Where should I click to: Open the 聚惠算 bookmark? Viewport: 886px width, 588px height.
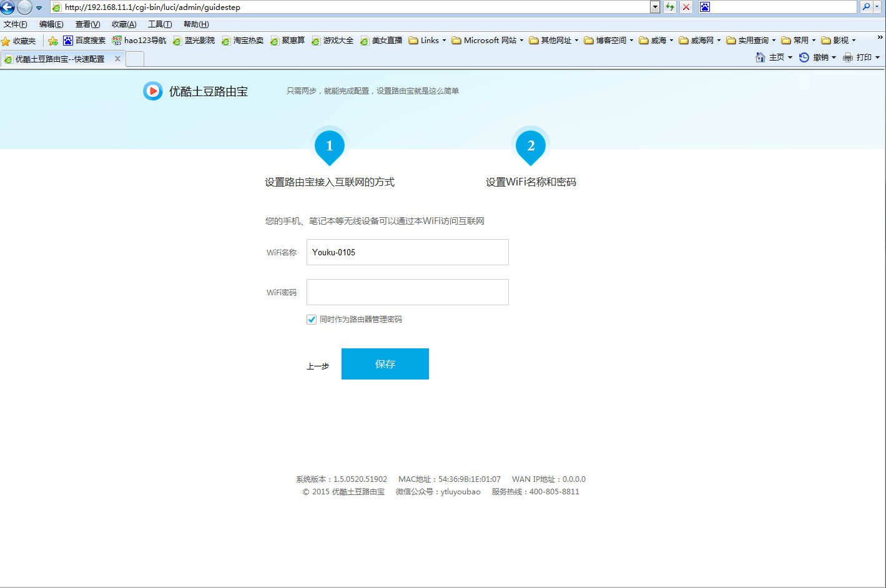pyautogui.click(x=287, y=41)
